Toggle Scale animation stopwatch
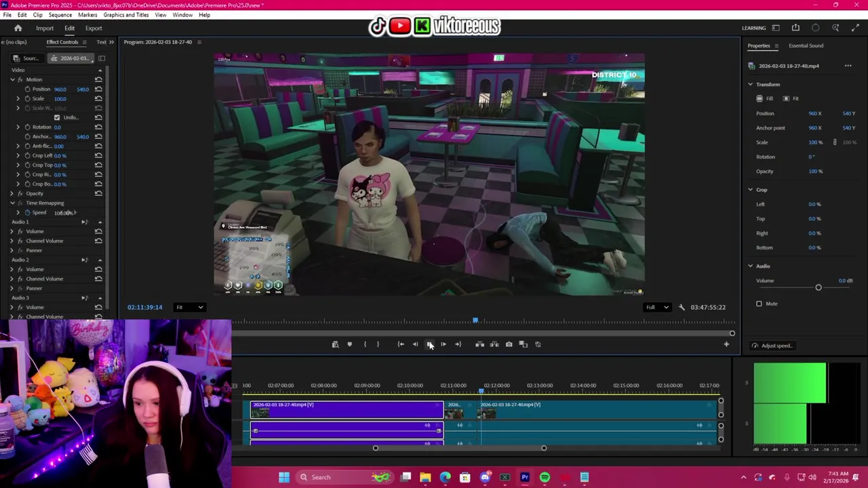This screenshot has width=868, height=488. 28,98
